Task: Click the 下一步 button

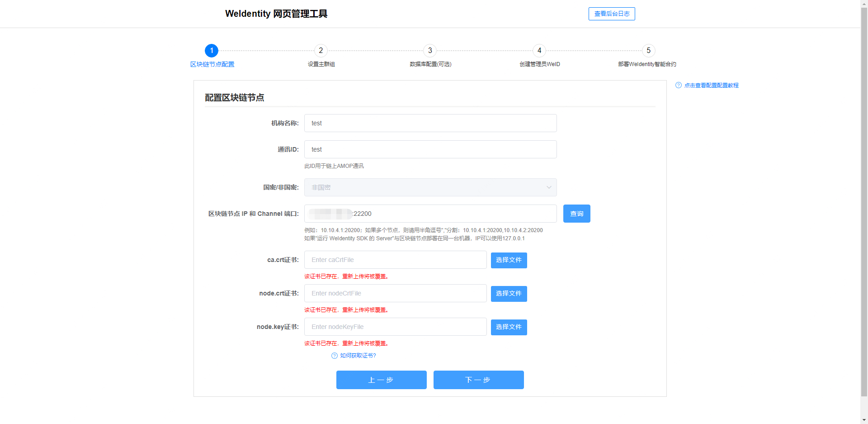Action: pyautogui.click(x=478, y=380)
